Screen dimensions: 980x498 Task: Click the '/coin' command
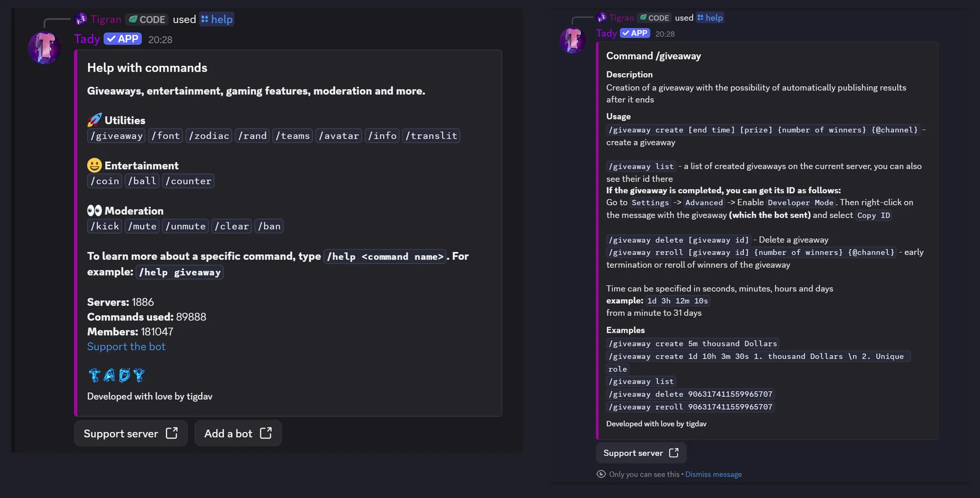[105, 181]
